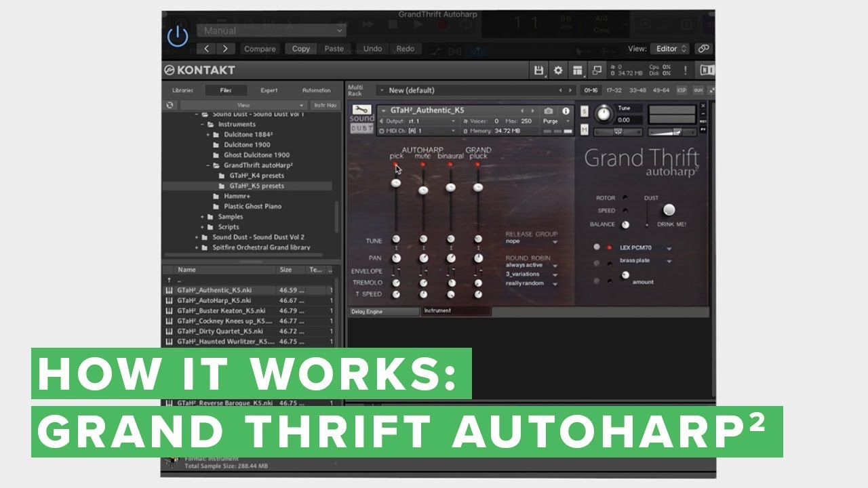The width and height of the screenshot is (868, 488).
Task: Open the Kontakt workspace layout icon
Action: click(x=577, y=70)
